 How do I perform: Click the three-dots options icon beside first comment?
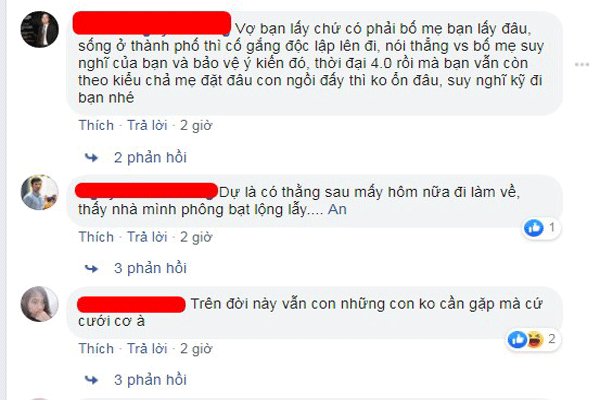click(x=581, y=64)
